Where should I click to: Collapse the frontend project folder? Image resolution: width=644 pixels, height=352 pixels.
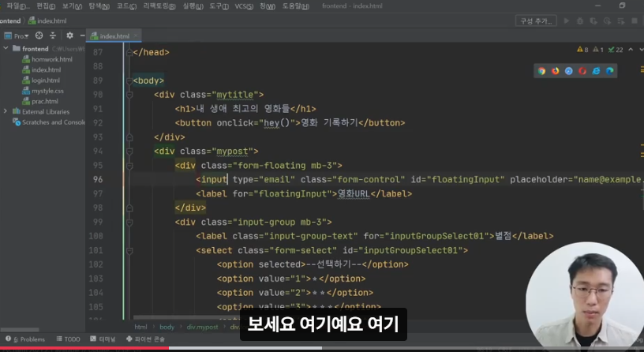tap(6, 48)
